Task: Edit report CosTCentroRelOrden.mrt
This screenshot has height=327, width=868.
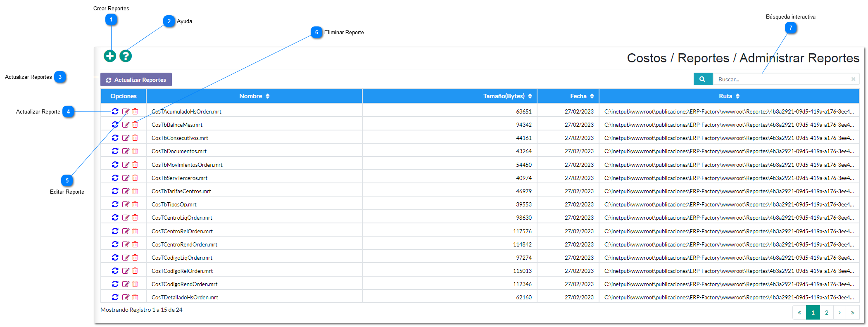Action: [x=126, y=231]
